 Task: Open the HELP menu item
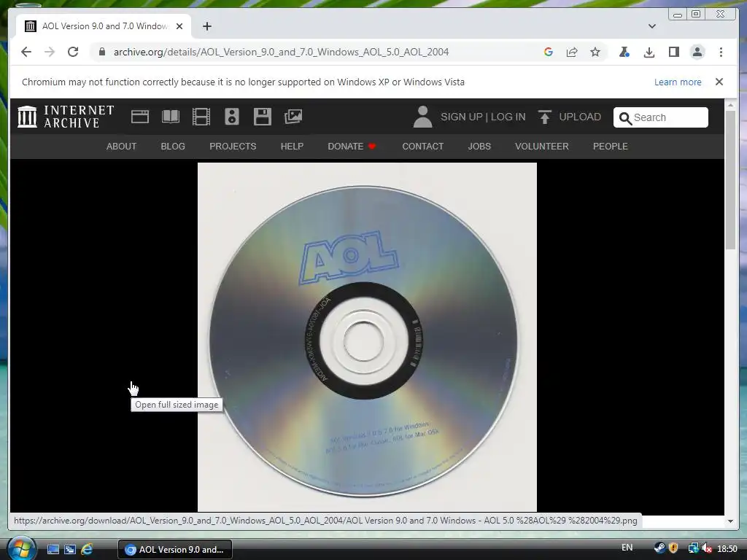tap(292, 146)
